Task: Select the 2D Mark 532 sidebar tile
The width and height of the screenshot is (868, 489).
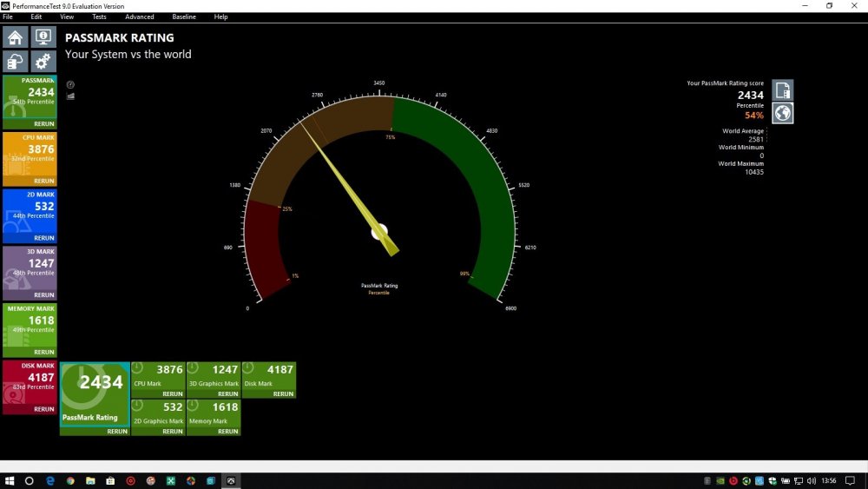Action: point(30,211)
